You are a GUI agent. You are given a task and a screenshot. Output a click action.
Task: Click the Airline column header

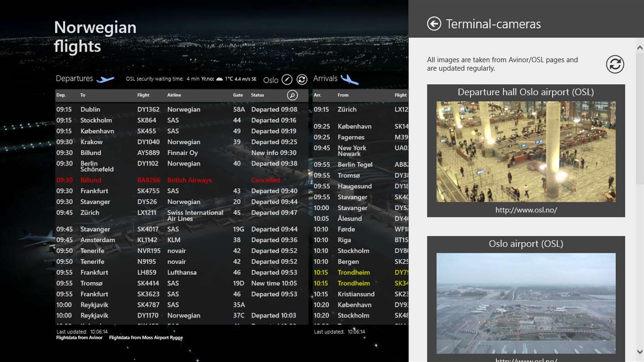(x=174, y=95)
